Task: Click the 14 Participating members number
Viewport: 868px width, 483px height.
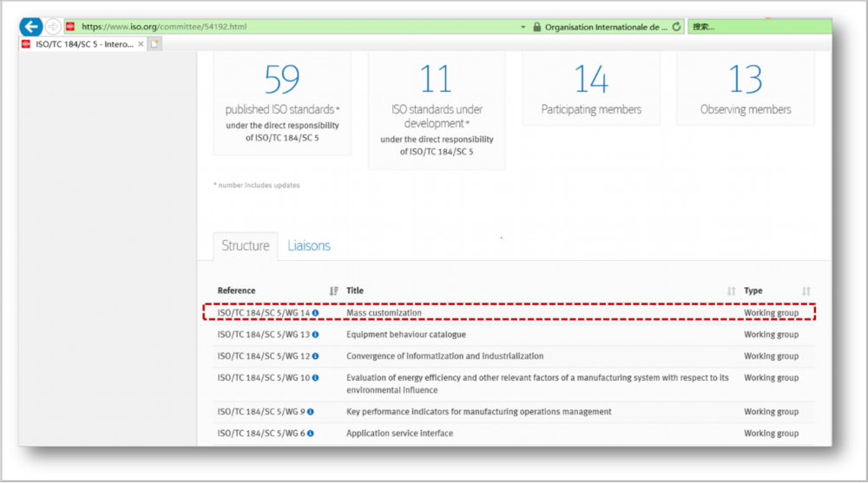Action: pyautogui.click(x=590, y=79)
